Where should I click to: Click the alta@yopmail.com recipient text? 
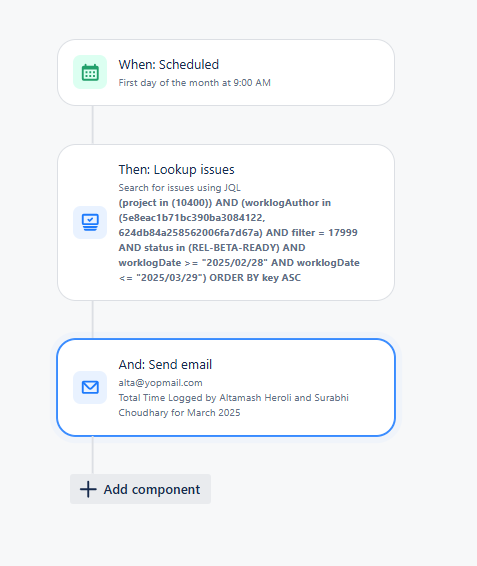pos(160,383)
